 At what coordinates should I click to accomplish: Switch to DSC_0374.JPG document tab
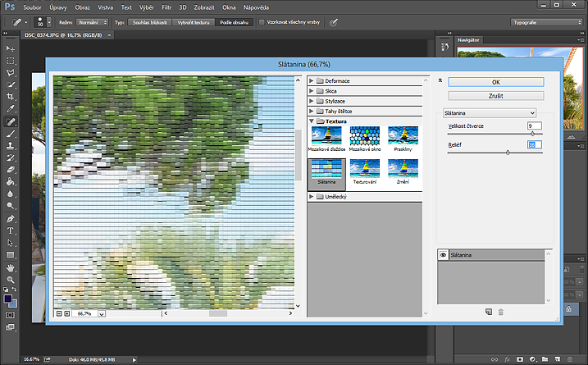63,35
